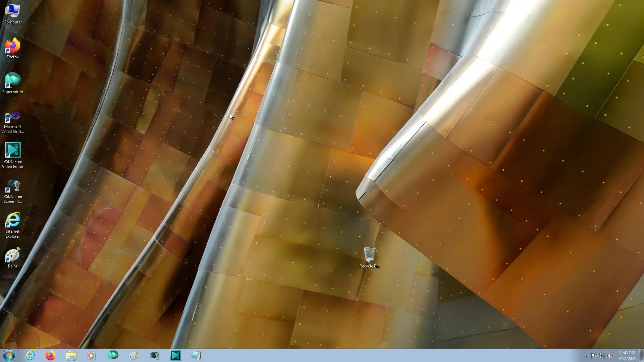Select the Paint desktop shortcut
644x362 pixels.
pyautogui.click(x=13, y=257)
